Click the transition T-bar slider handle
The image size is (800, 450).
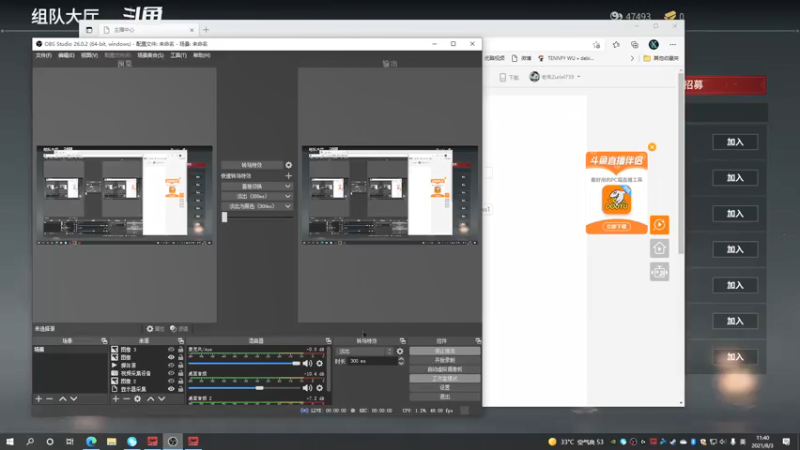[224, 217]
